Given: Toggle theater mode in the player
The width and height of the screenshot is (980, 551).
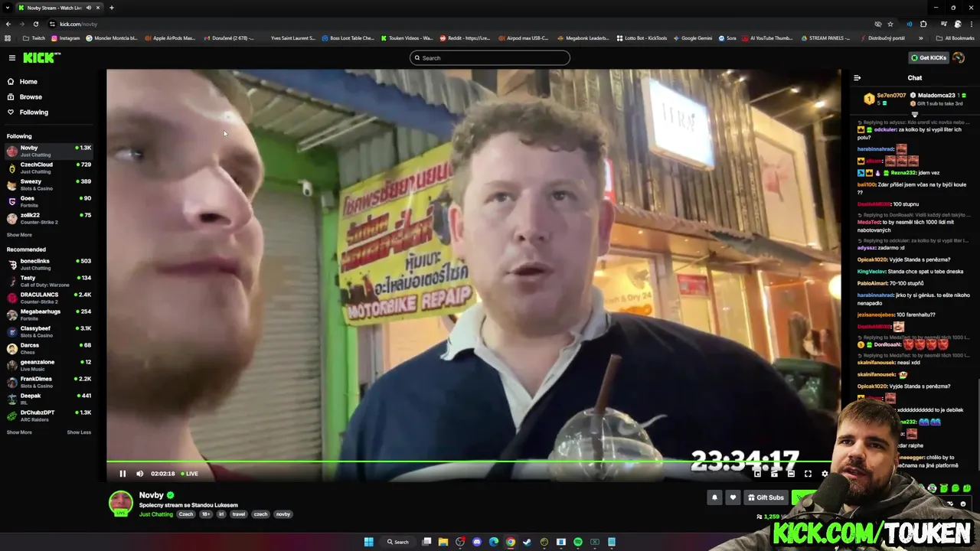Looking at the screenshot, I should pos(791,474).
